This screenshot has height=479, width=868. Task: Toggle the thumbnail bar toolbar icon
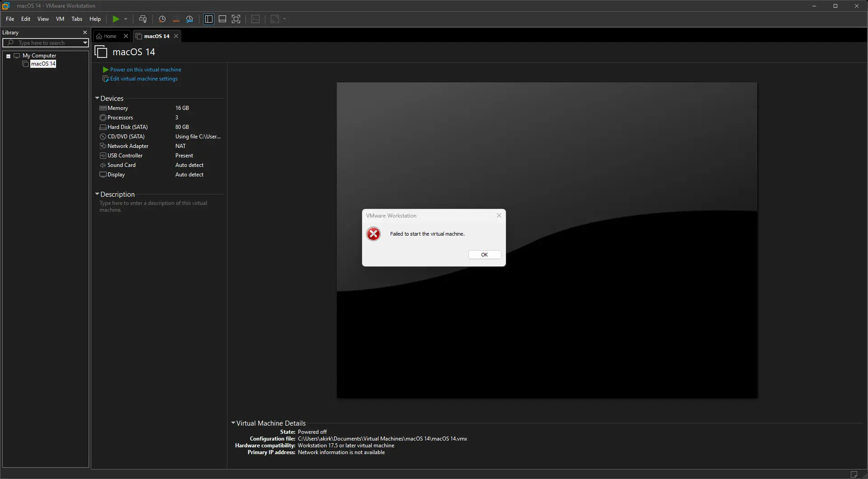[222, 19]
